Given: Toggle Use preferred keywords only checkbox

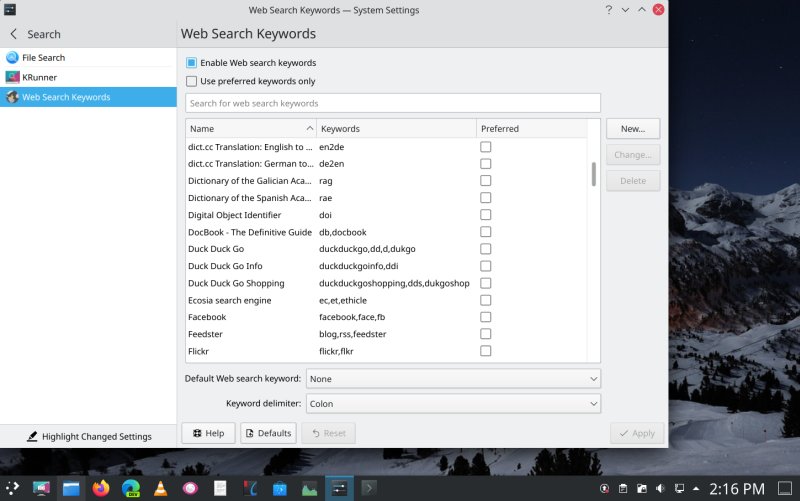Looking at the screenshot, I should (x=191, y=81).
